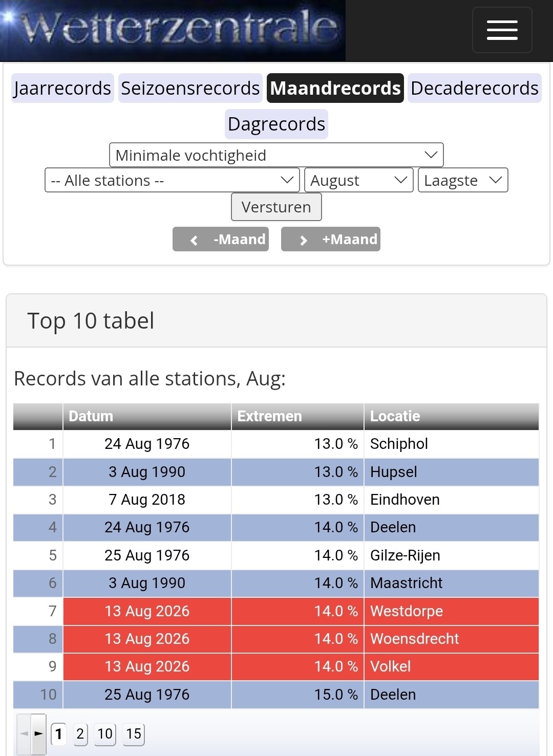The height and width of the screenshot is (756, 553).
Task: Click the next page arrow in pagination
Action: (38, 733)
